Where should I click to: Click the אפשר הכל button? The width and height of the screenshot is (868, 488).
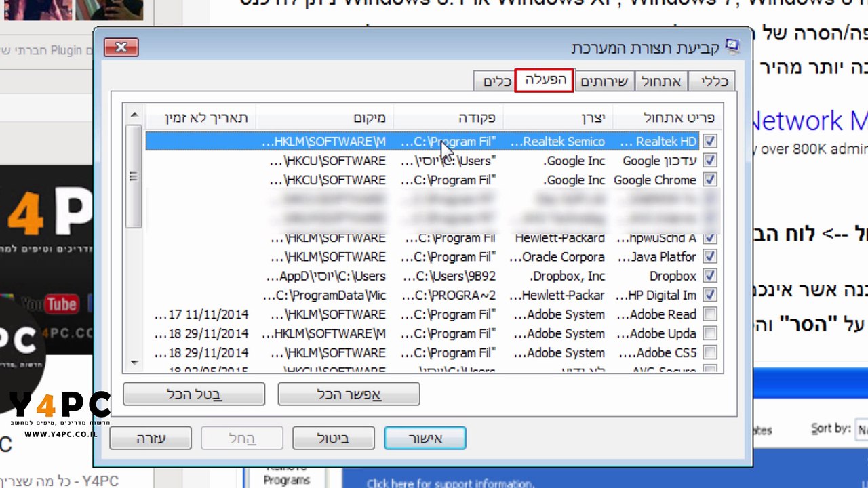coord(349,394)
